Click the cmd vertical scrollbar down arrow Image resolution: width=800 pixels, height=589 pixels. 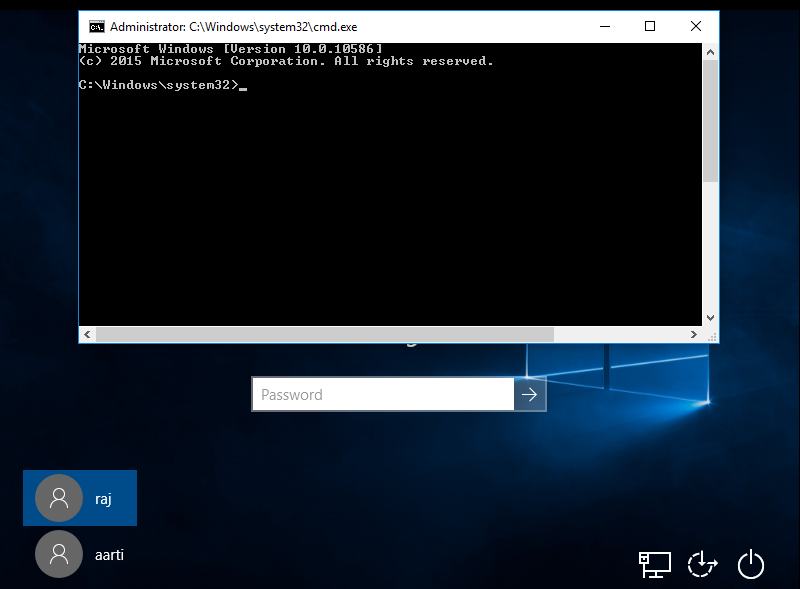[710, 318]
